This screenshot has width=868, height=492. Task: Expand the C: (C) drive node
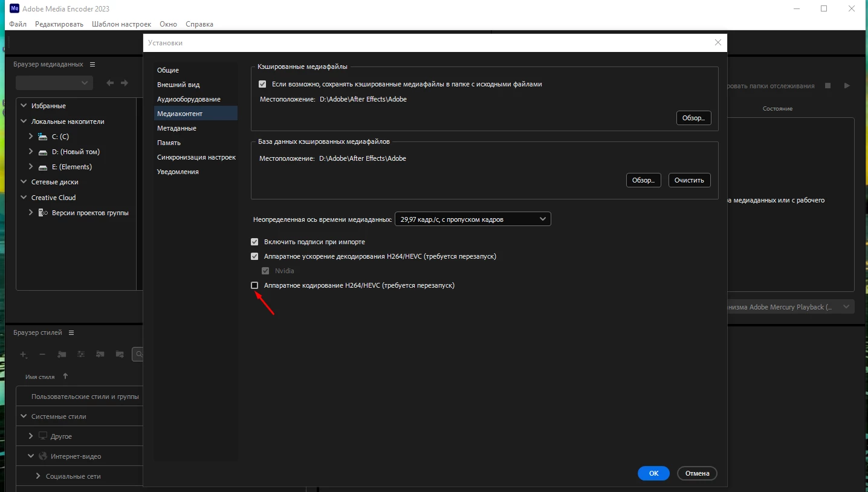coord(31,137)
